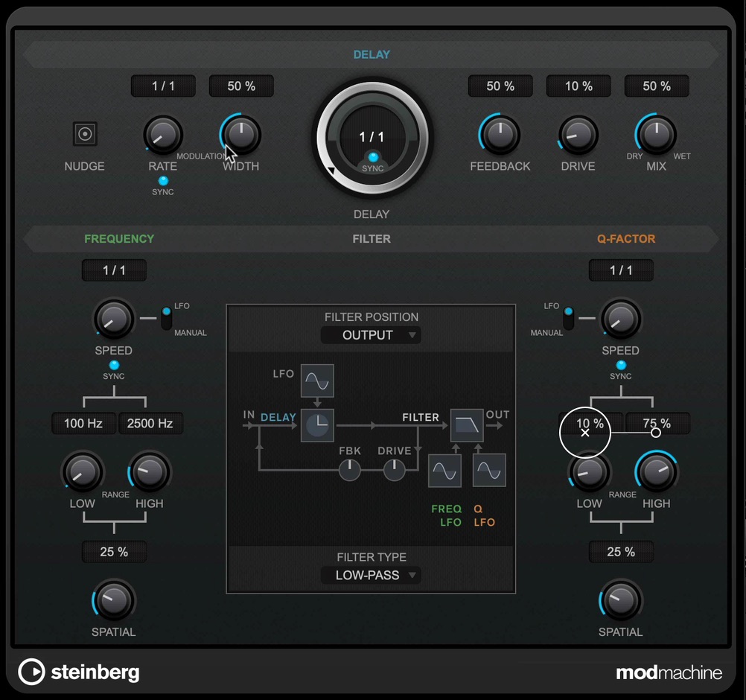Click the Nudge button icon
This screenshot has width=746, height=700.
[85, 134]
